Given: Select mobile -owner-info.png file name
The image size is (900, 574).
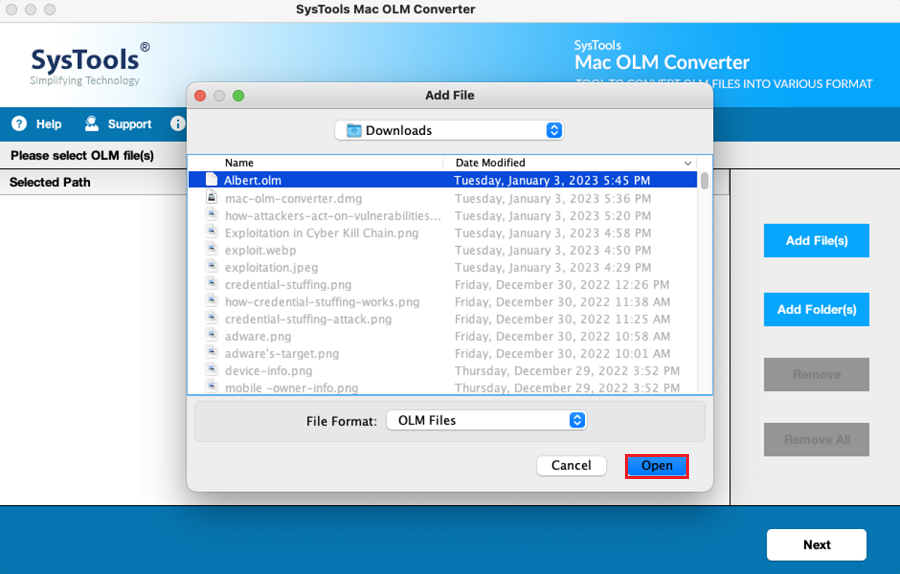Looking at the screenshot, I should coord(291,388).
